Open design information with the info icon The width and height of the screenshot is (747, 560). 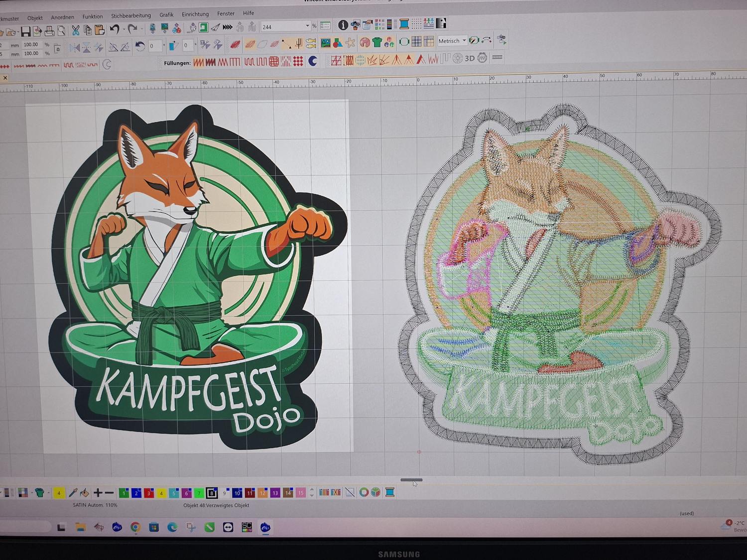point(343,25)
